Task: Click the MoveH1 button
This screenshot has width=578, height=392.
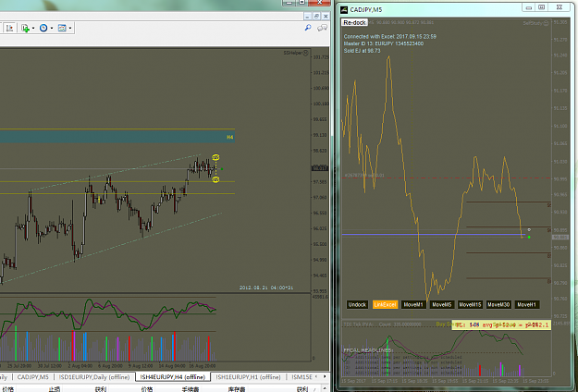Action: 527,305
